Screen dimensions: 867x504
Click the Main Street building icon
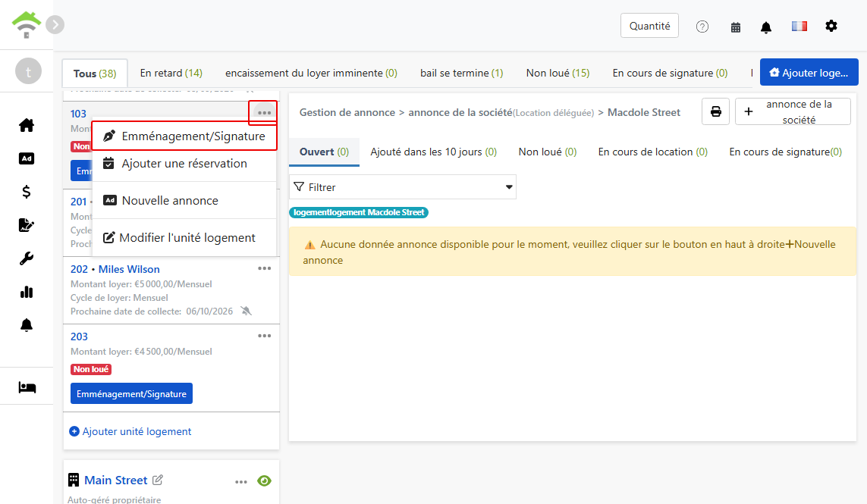[x=74, y=480]
